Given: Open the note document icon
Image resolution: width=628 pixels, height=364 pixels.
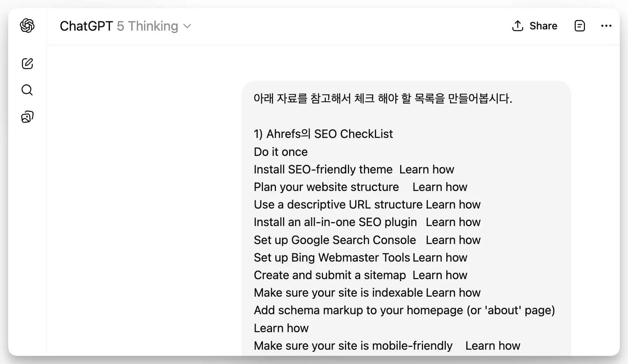Looking at the screenshot, I should [579, 26].
